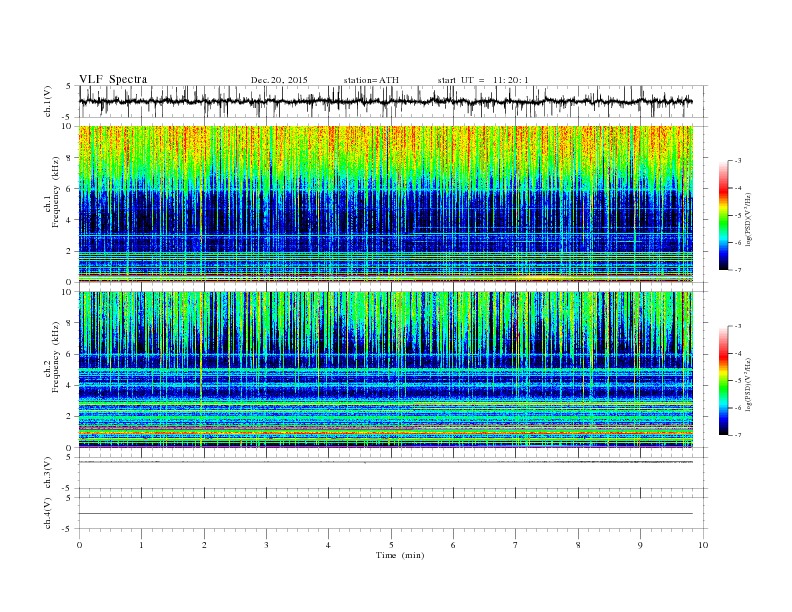Click the ch.1 spectrogram "6" kHz tick label
This screenshot has height=612, width=792.
click(x=69, y=188)
